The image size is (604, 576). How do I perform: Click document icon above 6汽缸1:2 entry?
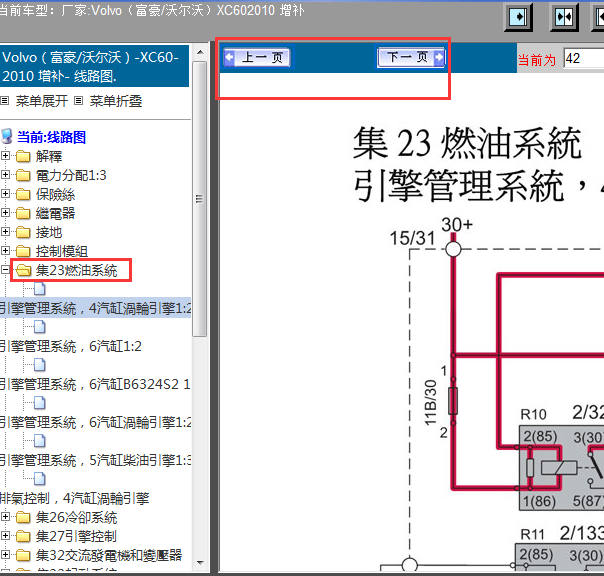point(40,327)
